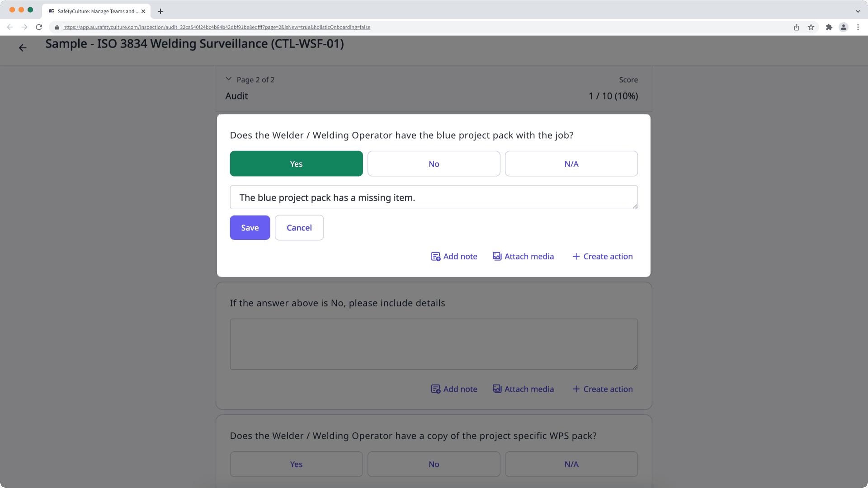This screenshot has width=868, height=488.
Task: Create action for the blue project pack question
Action: point(602,256)
